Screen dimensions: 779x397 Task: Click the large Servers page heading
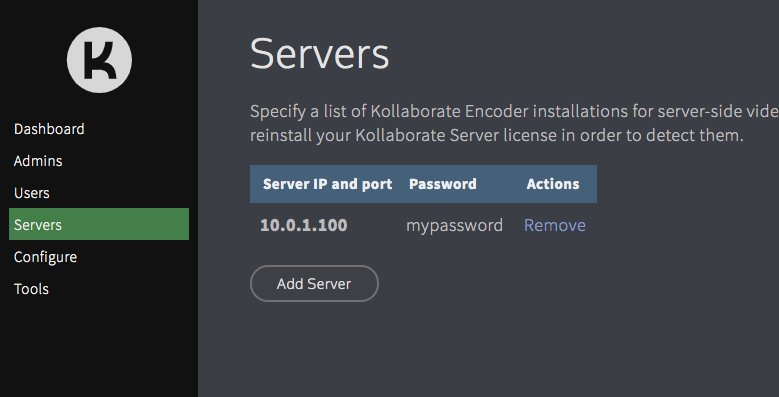pos(319,54)
